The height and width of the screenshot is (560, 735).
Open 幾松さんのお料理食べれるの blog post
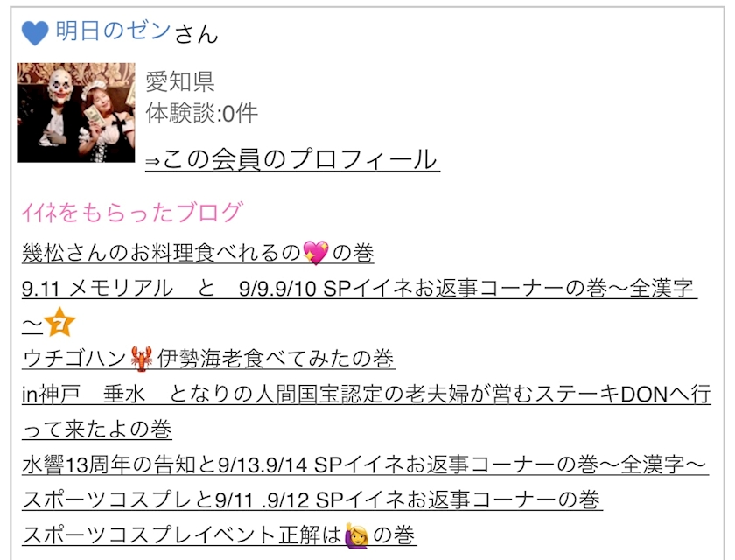point(198,253)
